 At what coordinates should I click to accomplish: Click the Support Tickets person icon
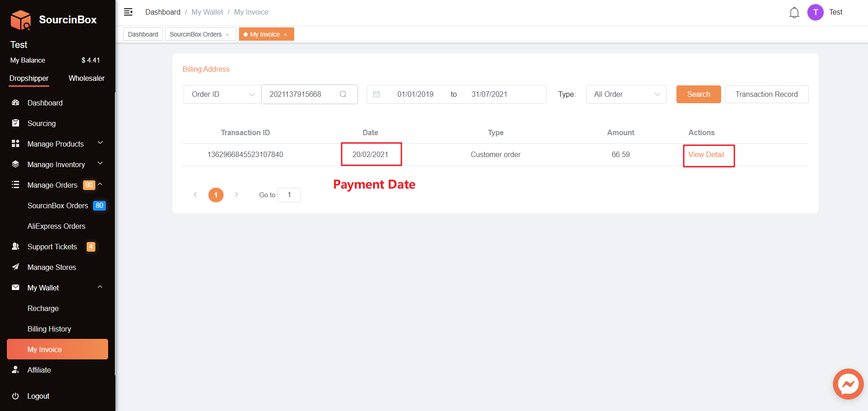pyautogui.click(x=16, y=246)
